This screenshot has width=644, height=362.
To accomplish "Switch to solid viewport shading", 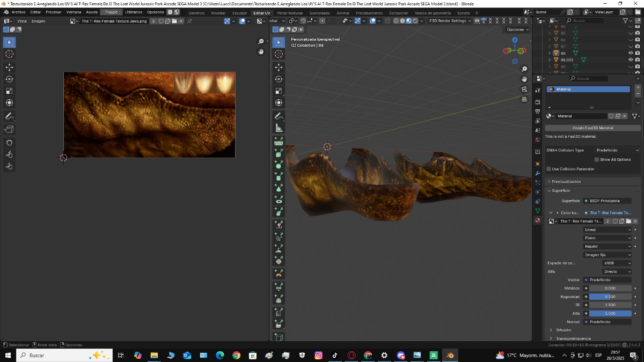I will (x=402, y=21).
